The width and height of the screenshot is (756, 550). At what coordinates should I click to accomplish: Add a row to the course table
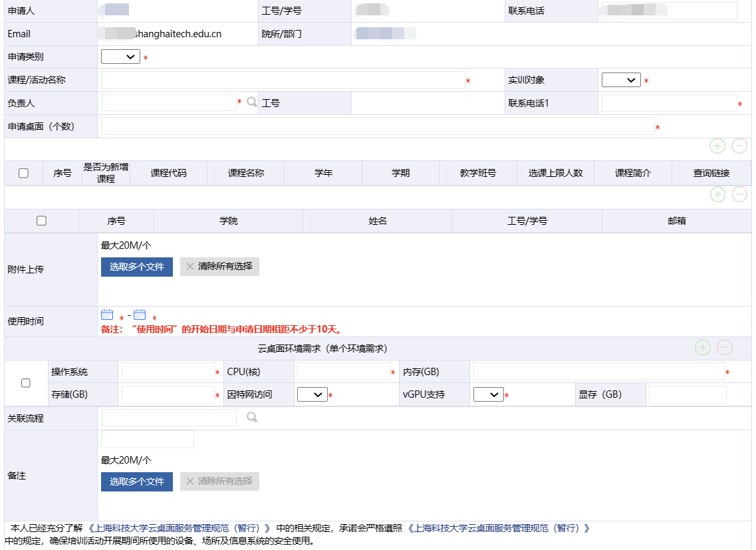pyautogui.click(x=717, y=146)
